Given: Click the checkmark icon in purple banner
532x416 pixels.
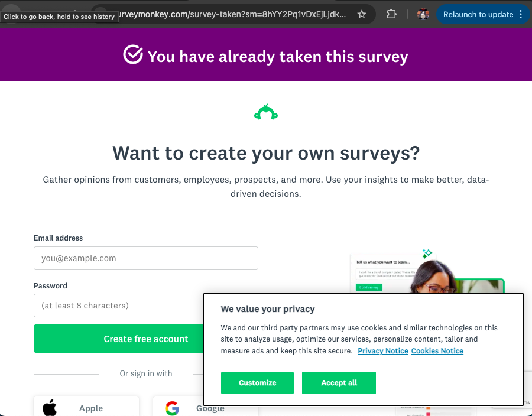Looking at the screenshot, I should [133, 55].
